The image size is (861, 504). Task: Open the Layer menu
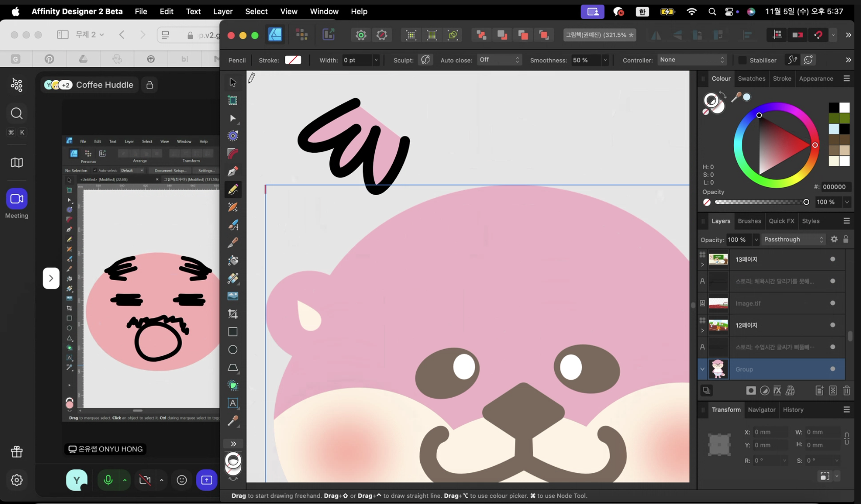(x=222, y=11)
